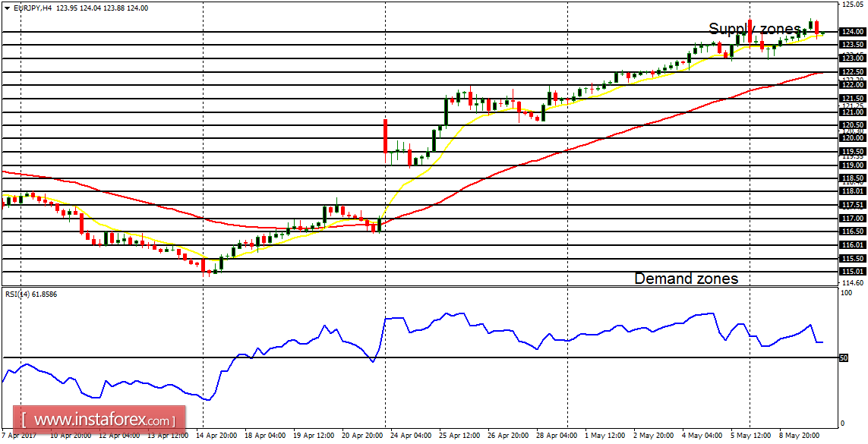
Task: Click the OHLC values 123.95 124.04 123.88 124.00
Action: (x=103, y=8)
